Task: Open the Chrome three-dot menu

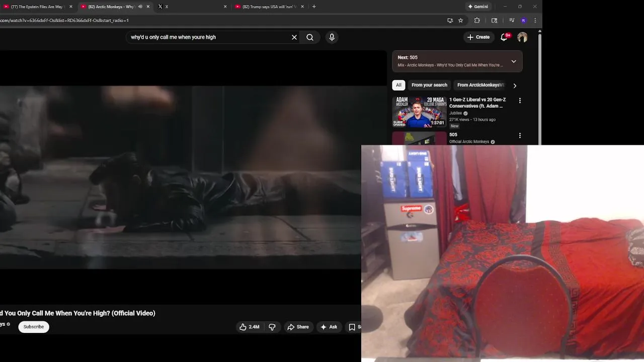Action: [535, 21]
